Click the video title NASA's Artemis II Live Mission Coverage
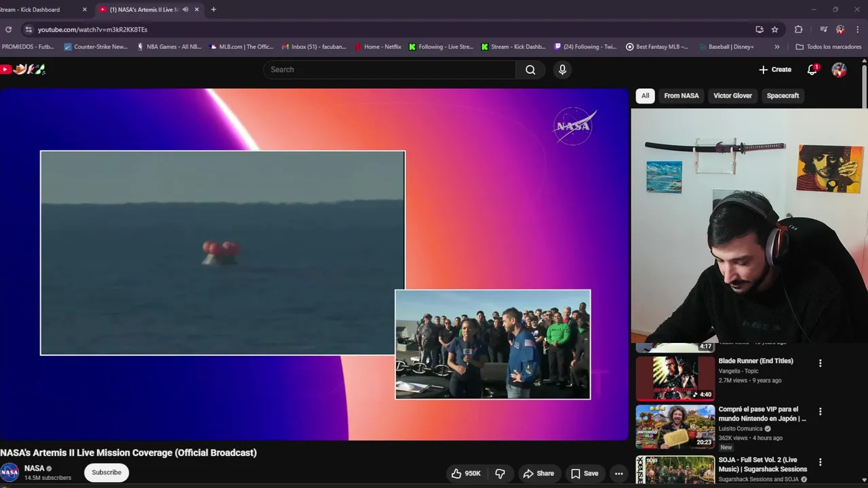The image size is (868, 488). tap(128, 453)
